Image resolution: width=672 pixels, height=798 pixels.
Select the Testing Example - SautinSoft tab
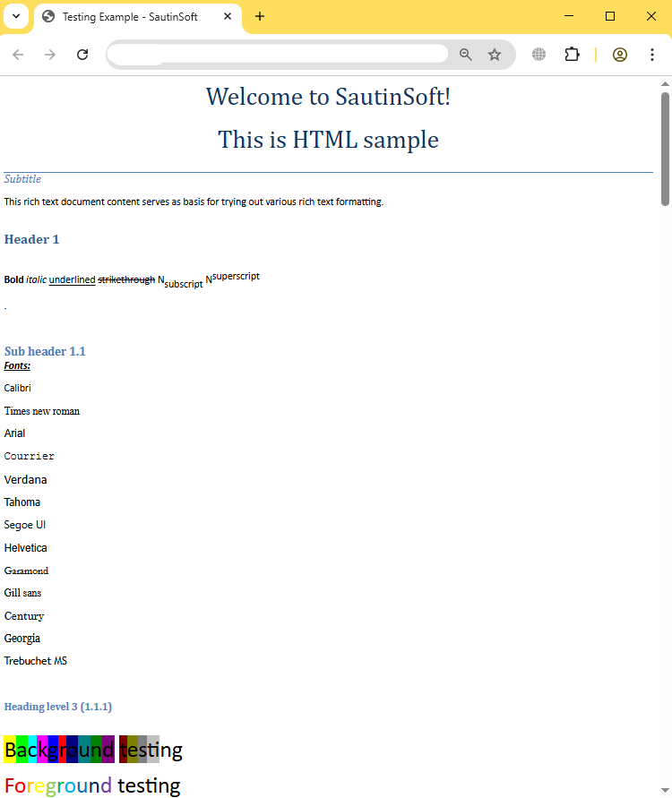tap(137, 17)
